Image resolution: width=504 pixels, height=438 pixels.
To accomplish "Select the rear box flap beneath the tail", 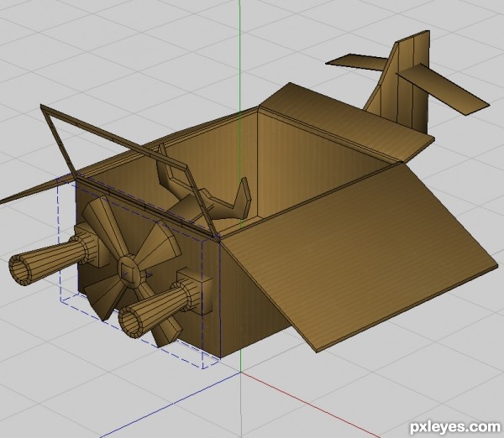I will click(x=347, y=122).
